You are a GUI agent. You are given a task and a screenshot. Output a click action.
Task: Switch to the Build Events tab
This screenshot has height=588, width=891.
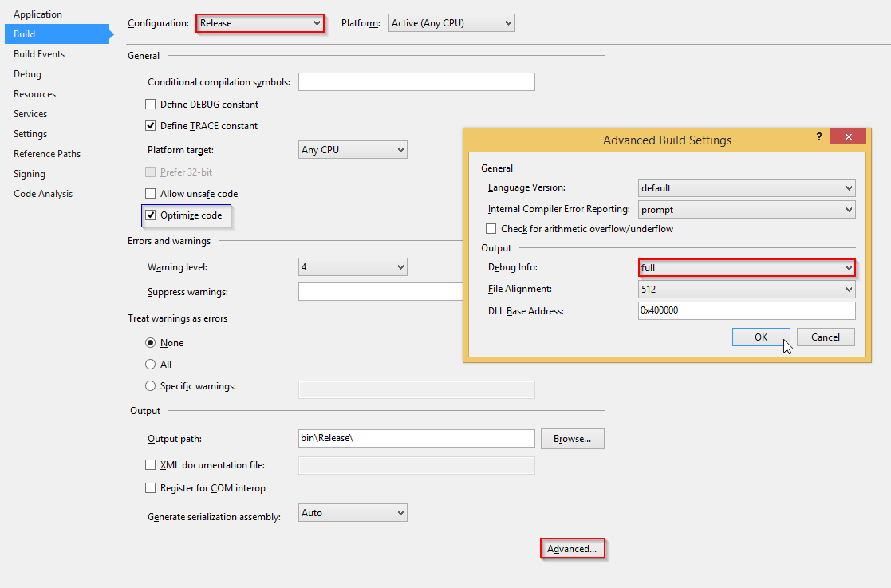point(38,54)
